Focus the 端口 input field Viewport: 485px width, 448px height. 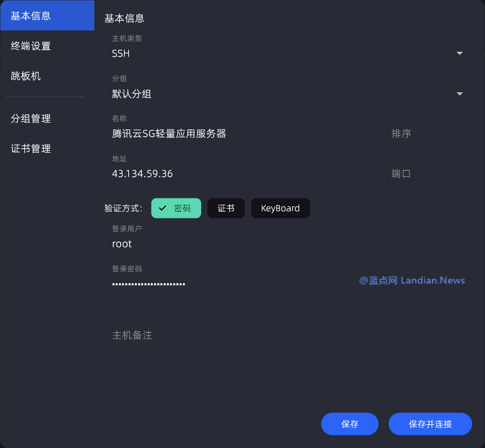[429, 174]
